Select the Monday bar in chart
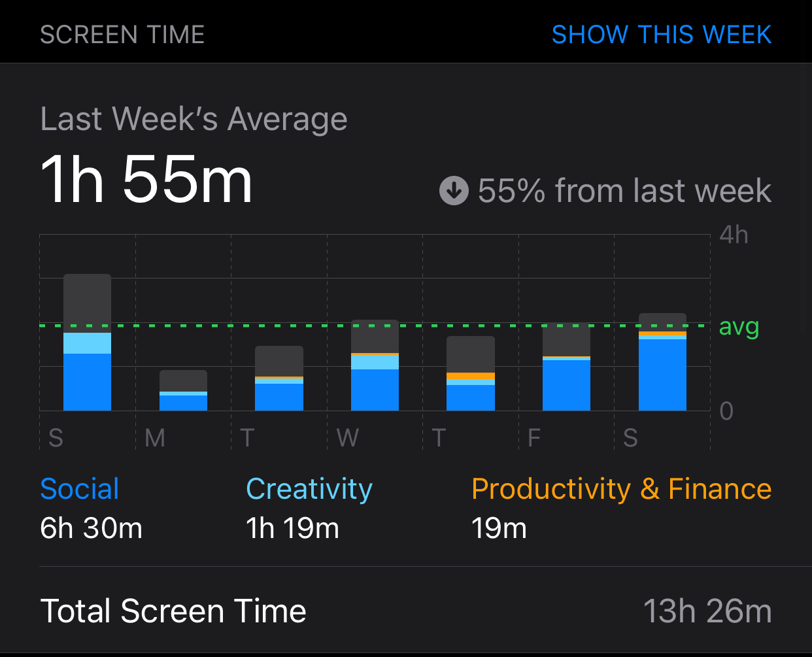The width and height of the screenshot is (812, 657). pos(183,390)
